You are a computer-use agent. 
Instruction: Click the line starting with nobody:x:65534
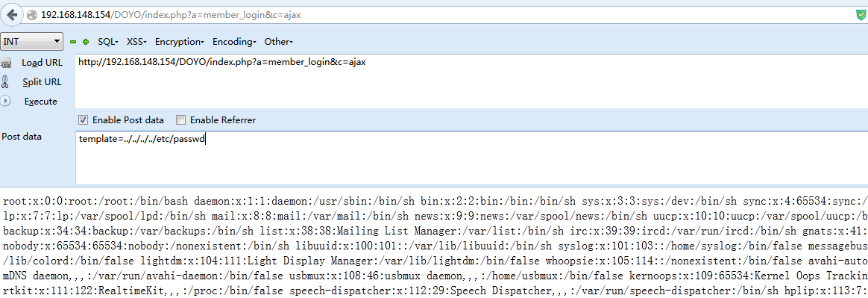[x=434, y=245]
